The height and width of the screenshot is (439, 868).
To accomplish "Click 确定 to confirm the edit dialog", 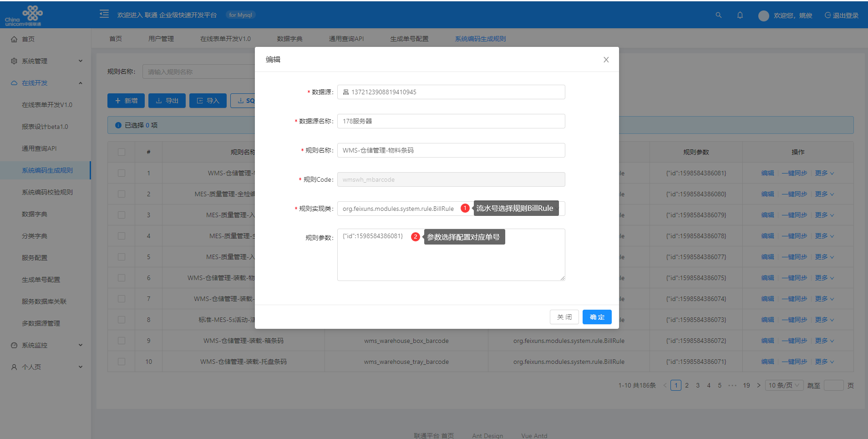I will tap(597, 317).
